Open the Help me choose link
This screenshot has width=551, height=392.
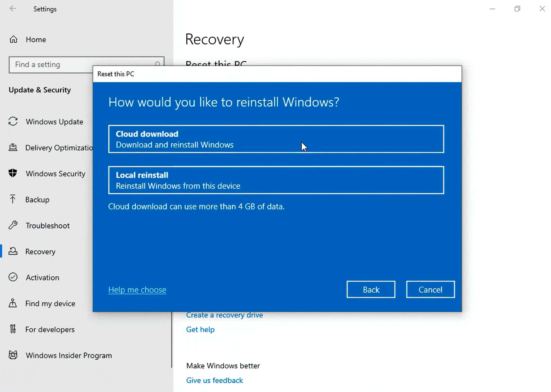click(x=137, y=290)
